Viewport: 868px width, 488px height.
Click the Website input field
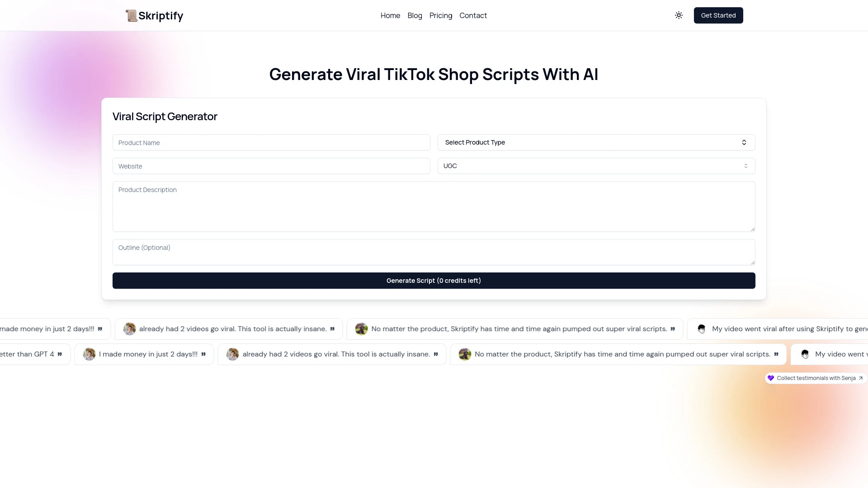click(x=271, y=166)
